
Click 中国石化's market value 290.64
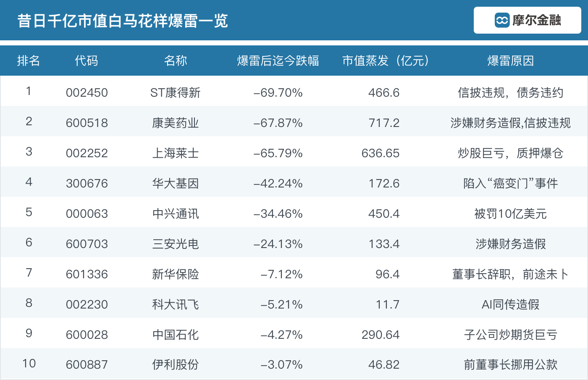(x=381, y=335)
